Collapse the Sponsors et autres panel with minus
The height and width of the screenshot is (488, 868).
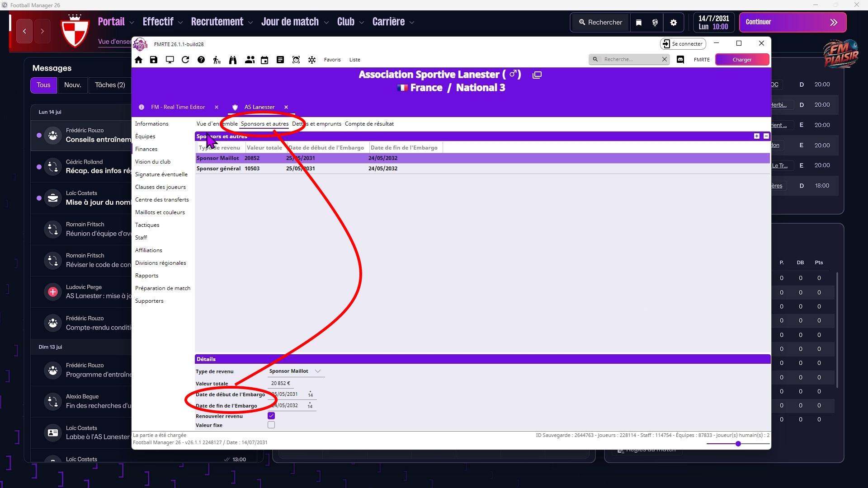tap(766, 136)
